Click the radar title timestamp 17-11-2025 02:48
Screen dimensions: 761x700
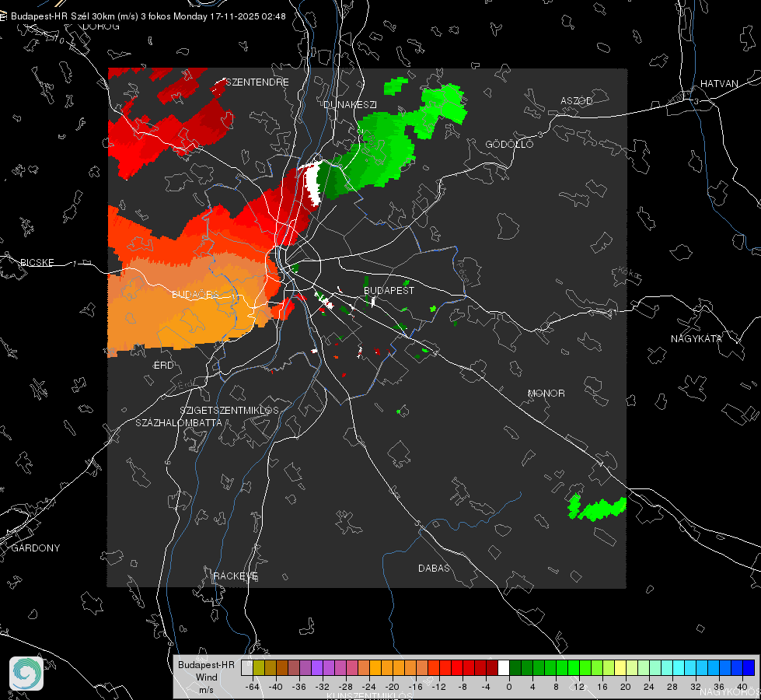247,16
